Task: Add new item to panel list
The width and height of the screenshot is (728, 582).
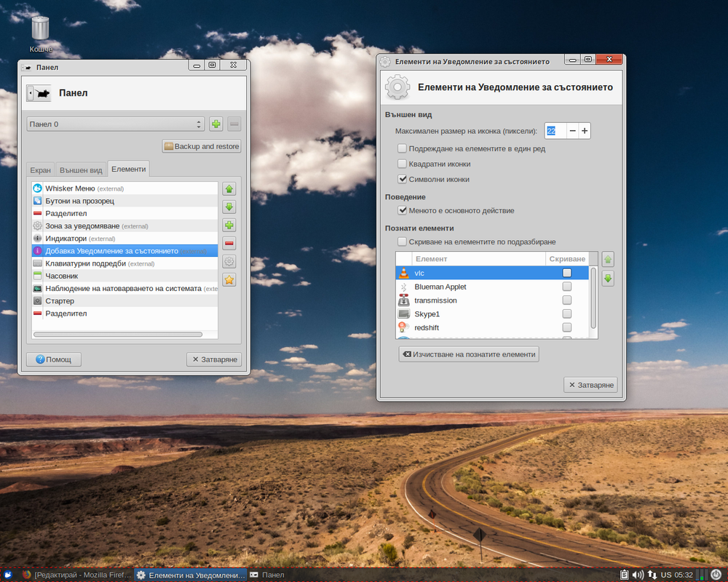Action: (229, 226)
